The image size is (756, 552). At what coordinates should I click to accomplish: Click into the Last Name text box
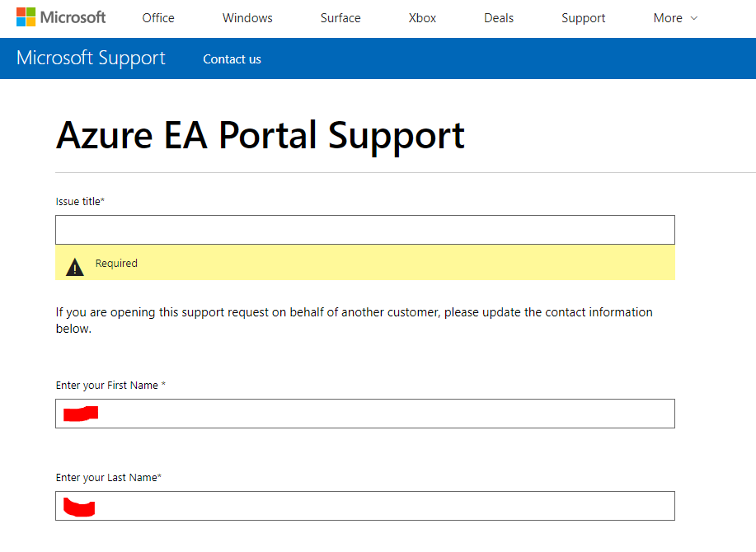tap(365, 506)
